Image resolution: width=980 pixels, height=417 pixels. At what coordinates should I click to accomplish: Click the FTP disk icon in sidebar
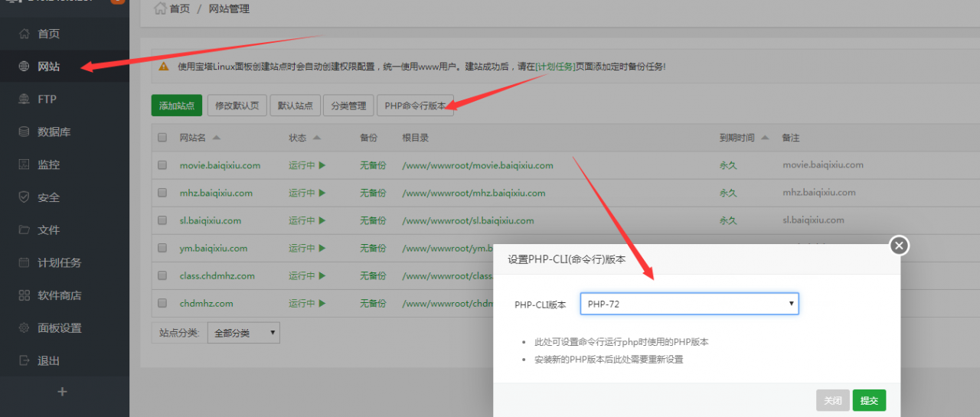24,99
